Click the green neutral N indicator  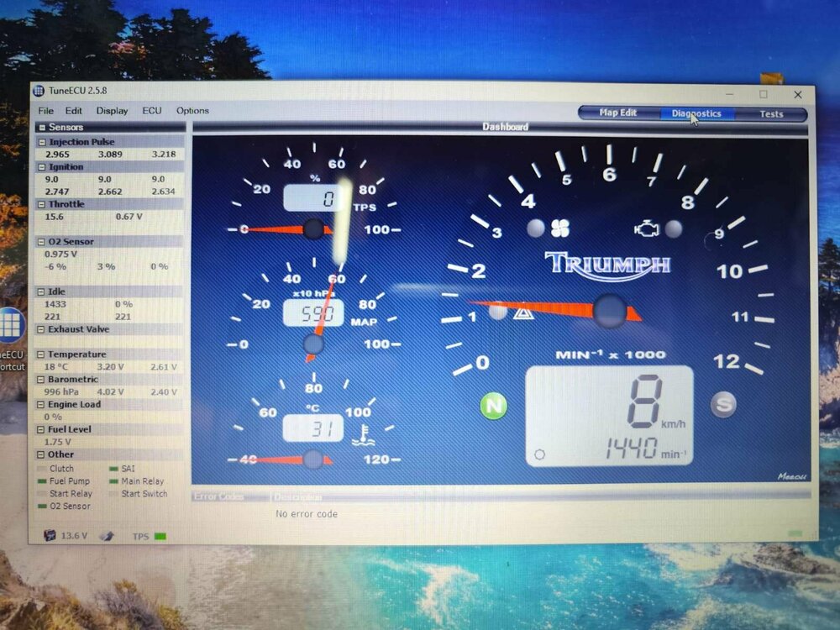(x=493, y=406)
